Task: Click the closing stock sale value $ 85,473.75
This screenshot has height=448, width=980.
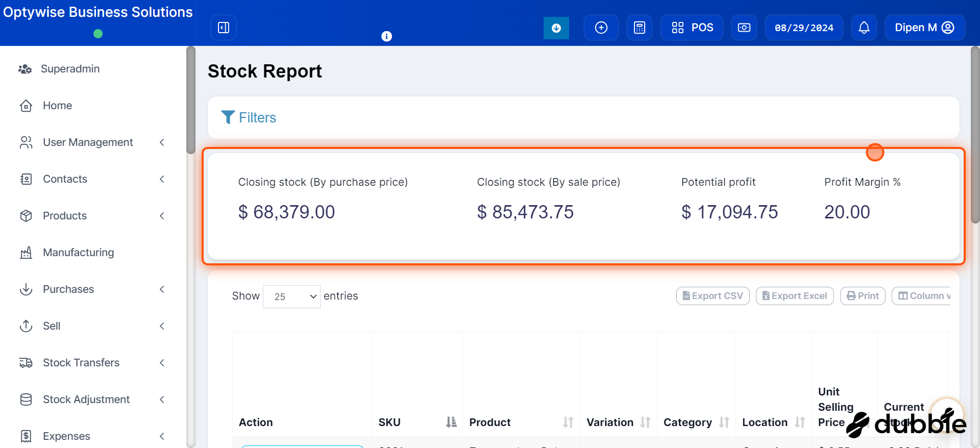Action: pos(525,212)
